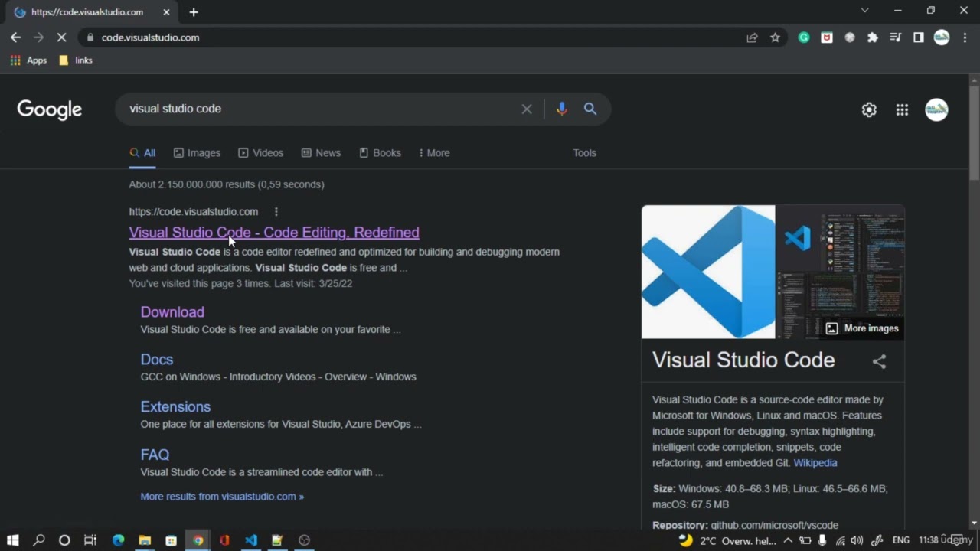Screen dimensions: 980x551
Task: Switch the ENG input language
Action: 901,540
